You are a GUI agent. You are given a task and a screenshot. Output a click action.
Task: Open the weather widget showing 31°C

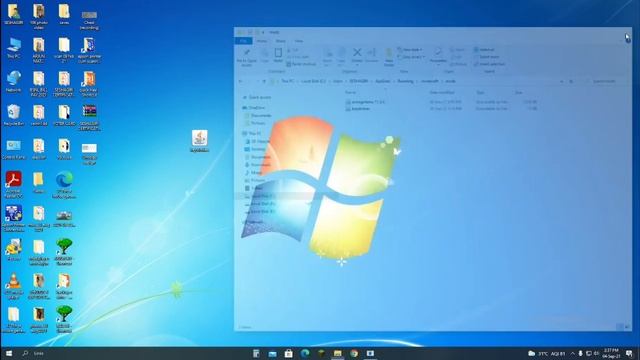(547, 353)
